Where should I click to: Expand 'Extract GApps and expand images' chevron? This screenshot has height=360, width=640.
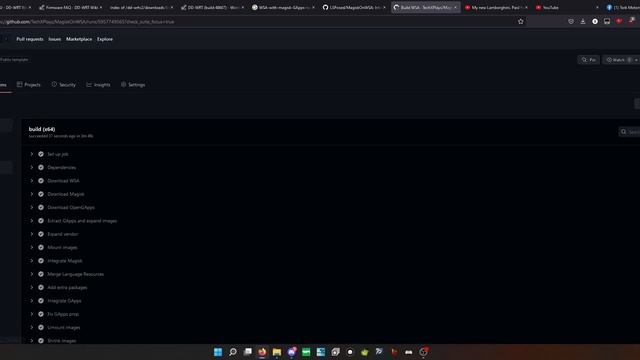(x=31, y=221)
